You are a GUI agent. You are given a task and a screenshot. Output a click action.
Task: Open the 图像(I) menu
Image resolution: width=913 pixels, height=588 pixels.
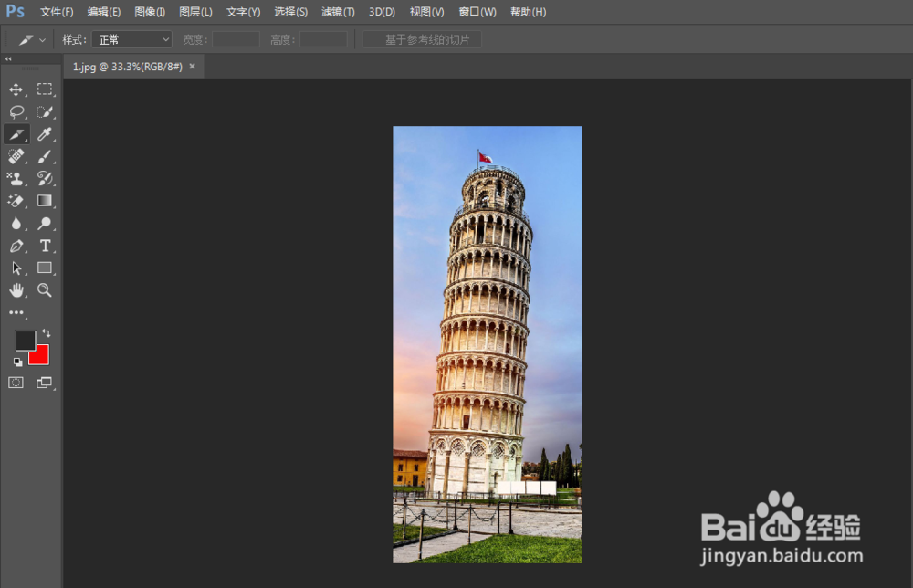pos(150,12)
